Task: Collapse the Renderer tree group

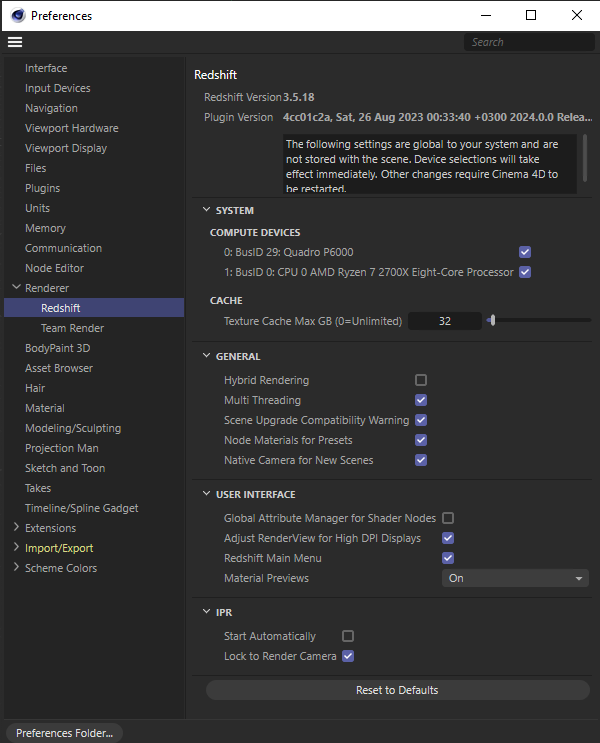Action: 17,287
